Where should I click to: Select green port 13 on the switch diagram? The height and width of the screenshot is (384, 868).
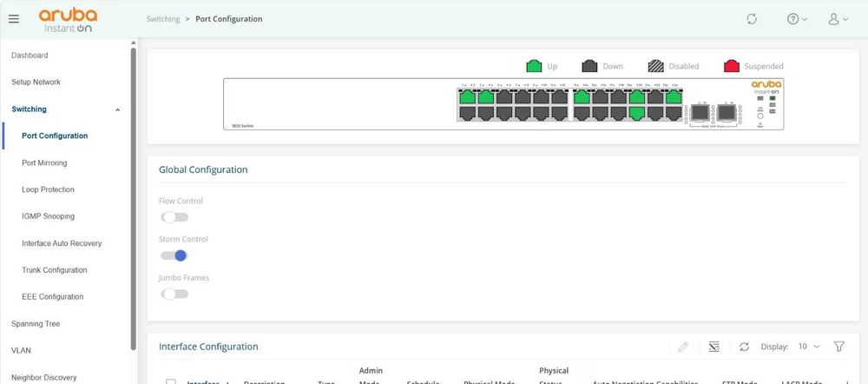click(x=582, y=97)
